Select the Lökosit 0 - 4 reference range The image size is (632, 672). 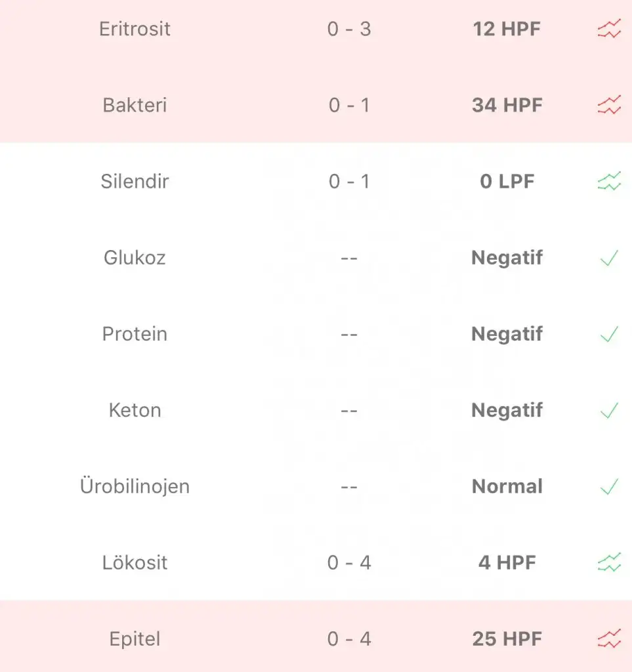coord(349,562)
